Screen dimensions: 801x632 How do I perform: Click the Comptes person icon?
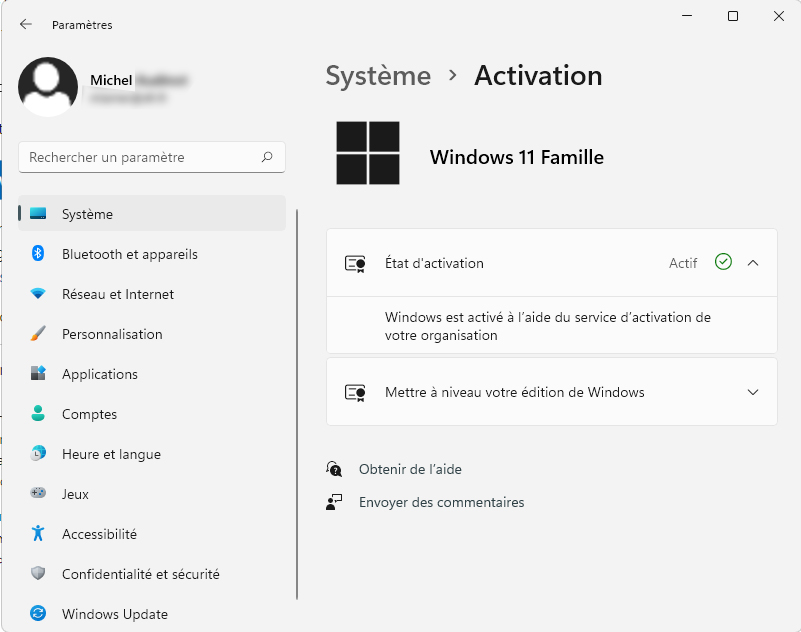pyautogui.click(x=38, y=413)
